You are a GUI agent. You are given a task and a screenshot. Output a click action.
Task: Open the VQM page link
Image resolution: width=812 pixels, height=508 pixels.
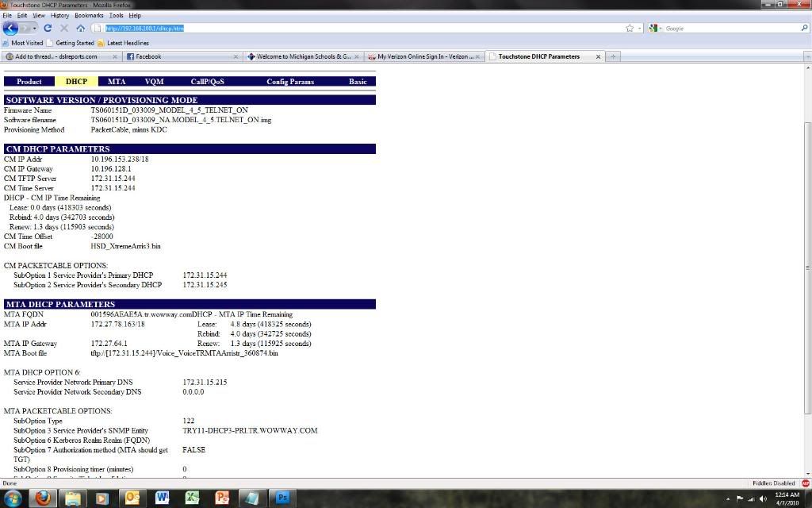click(155, 82)
